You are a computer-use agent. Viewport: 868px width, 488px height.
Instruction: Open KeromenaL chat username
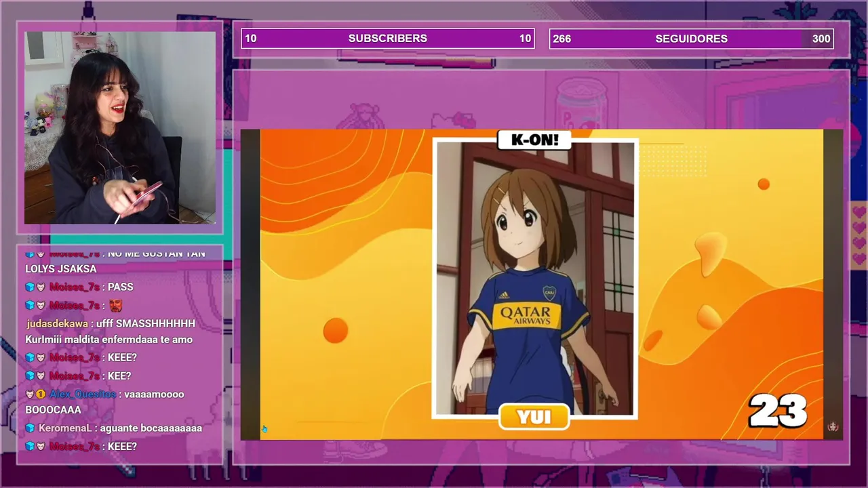[x=65, y=428]
